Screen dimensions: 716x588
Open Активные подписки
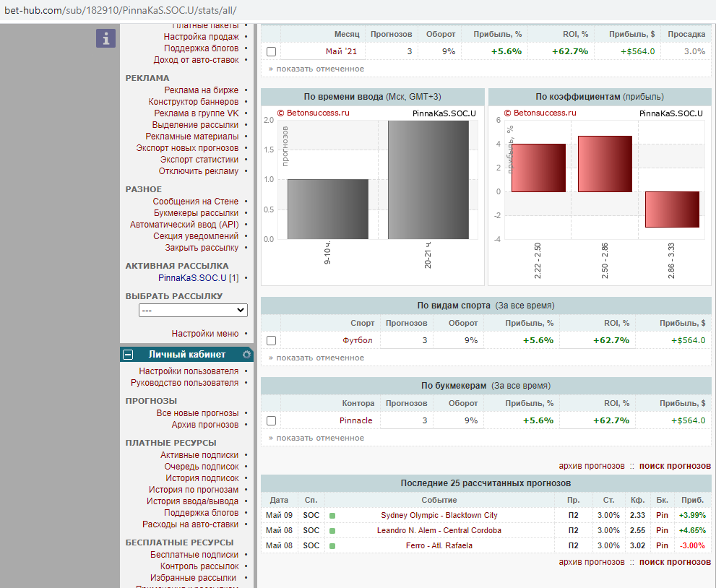[x=199, y=454]
